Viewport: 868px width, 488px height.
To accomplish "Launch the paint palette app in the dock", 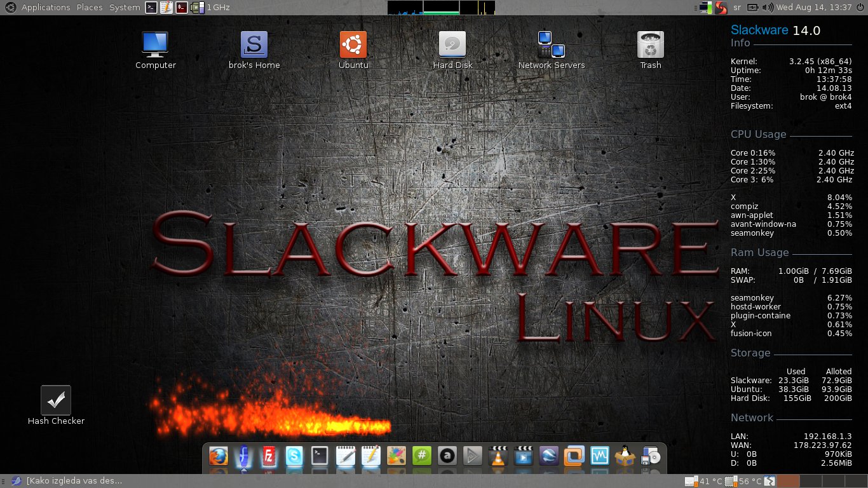I will click(x=396, y=456).
